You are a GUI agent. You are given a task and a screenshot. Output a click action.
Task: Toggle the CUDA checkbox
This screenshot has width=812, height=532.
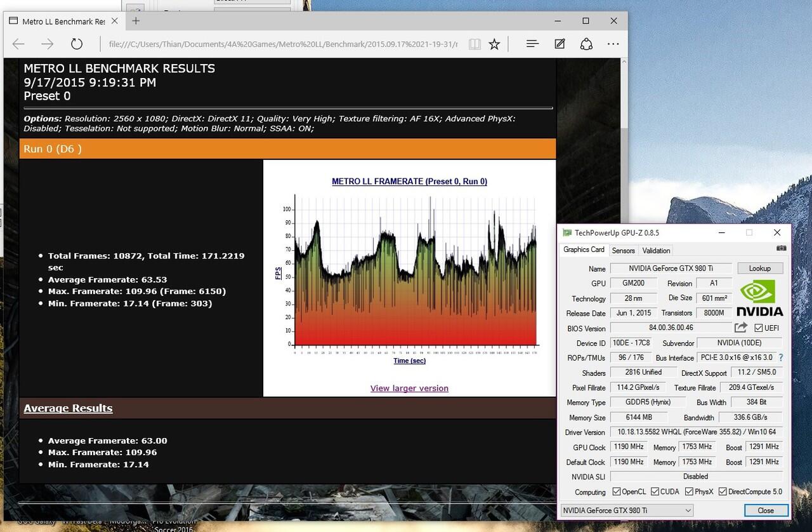pyautogui.click(x=655, y=492)
